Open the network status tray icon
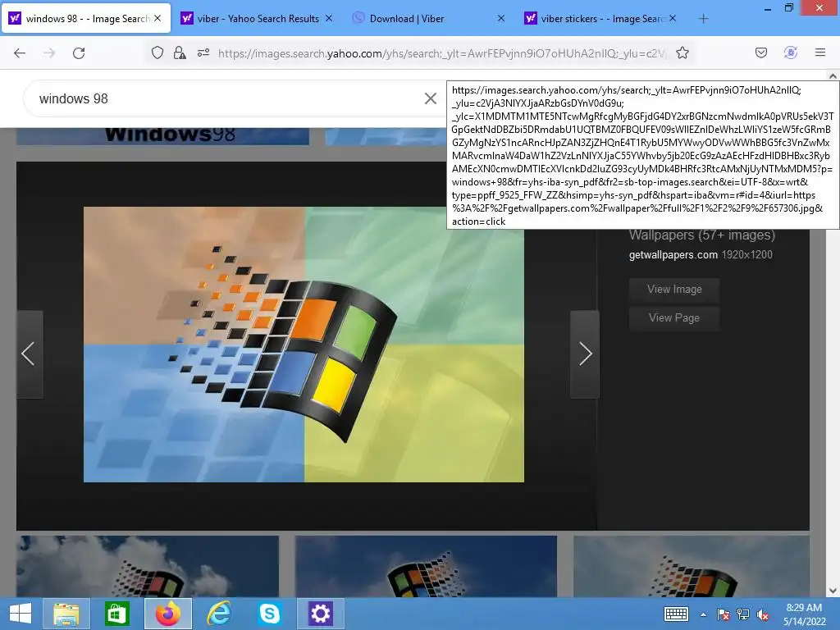 click(743, 614)
